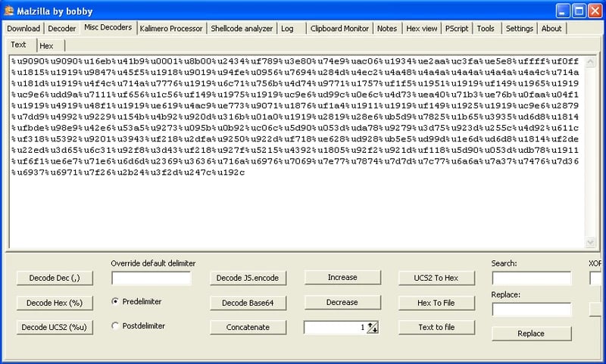Image resolution: width=606 pixels, height=364 pixels.
Task: Open the Settings tab
Action: (x=519, y=29)
